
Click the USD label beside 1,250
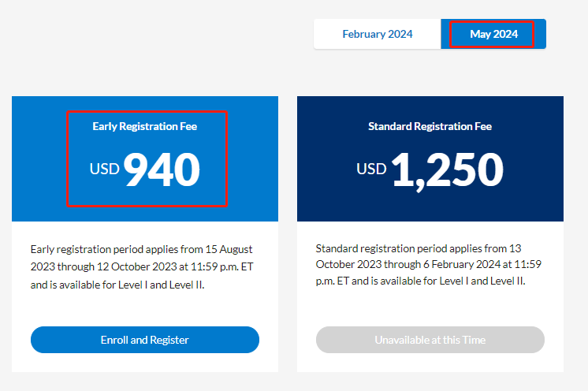(x=371, y=169)
